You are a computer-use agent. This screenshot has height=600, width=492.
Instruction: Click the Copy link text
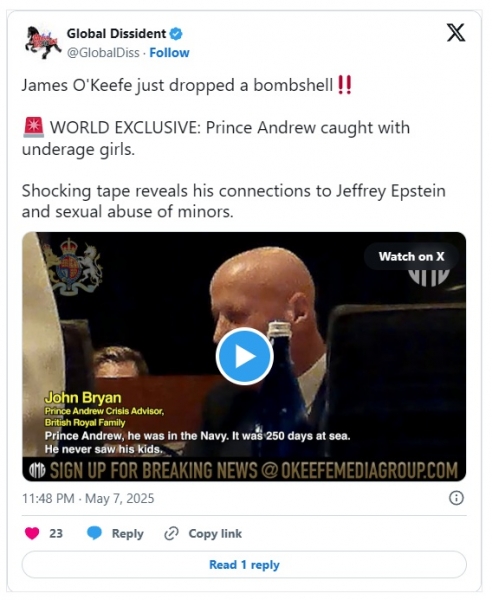pos(215,533)
